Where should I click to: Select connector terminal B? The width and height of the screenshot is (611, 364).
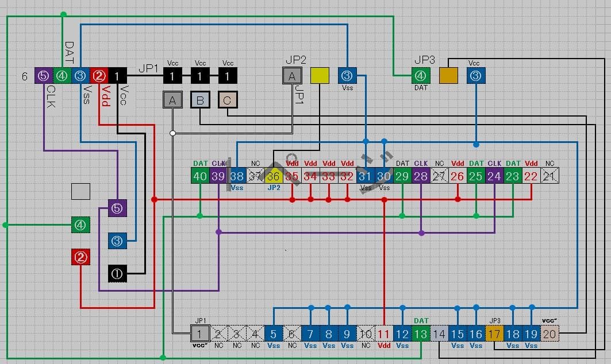199,99
